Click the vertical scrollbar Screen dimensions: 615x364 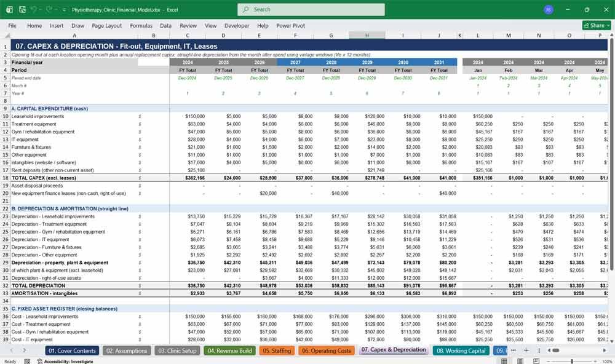point(611,156)
